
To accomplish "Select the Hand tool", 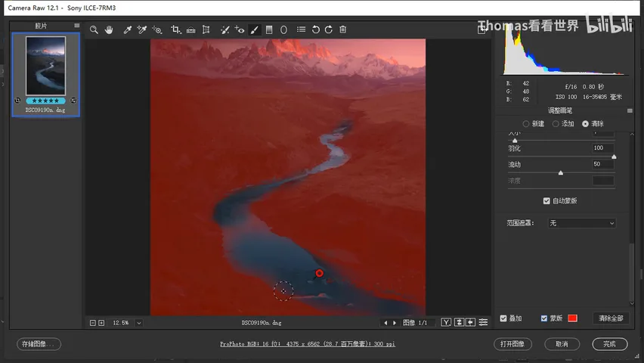I will [x=109, y=29].
